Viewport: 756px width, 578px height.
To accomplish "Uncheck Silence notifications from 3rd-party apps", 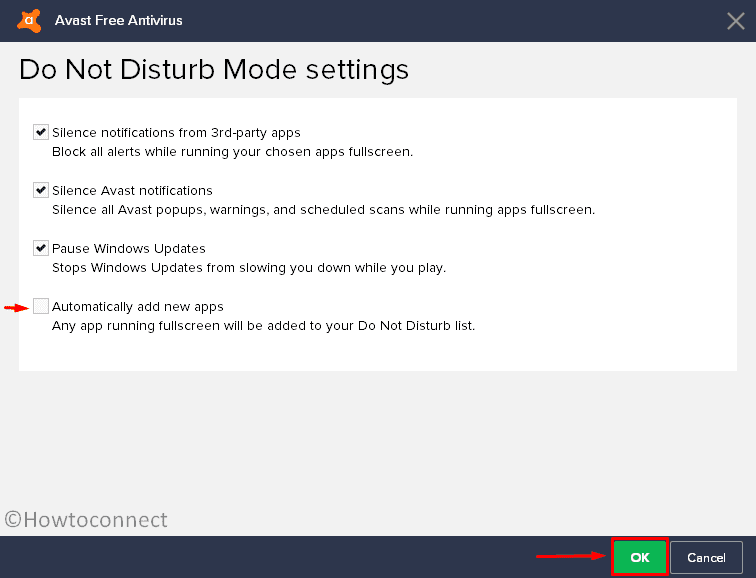I will (x=40, y=132).
